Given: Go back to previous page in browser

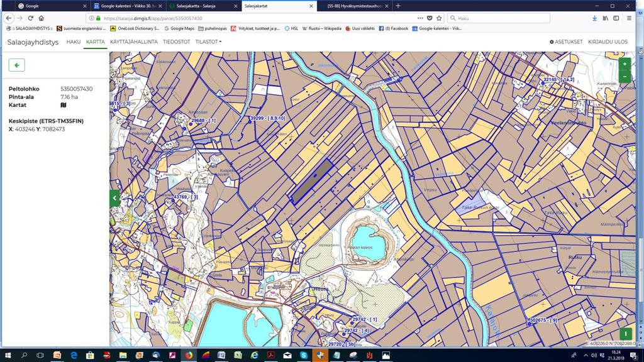Looking at the screenshot, I should coord(9,18).
